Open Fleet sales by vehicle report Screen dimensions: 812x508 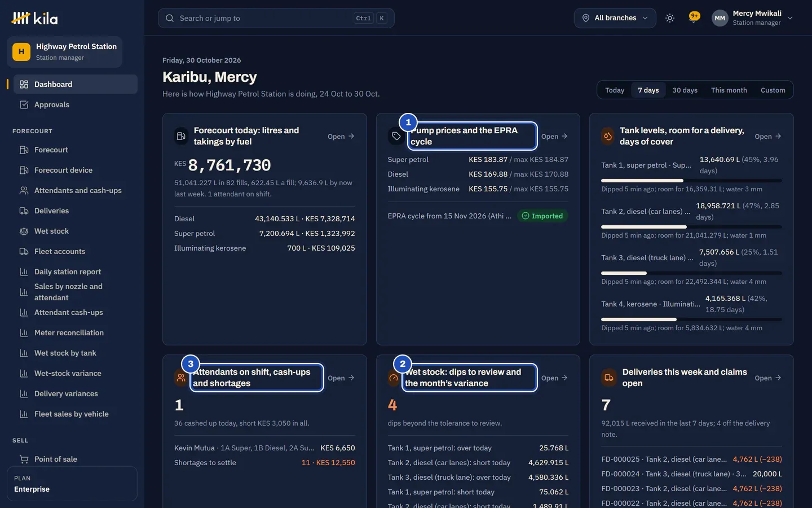(76, 414)
